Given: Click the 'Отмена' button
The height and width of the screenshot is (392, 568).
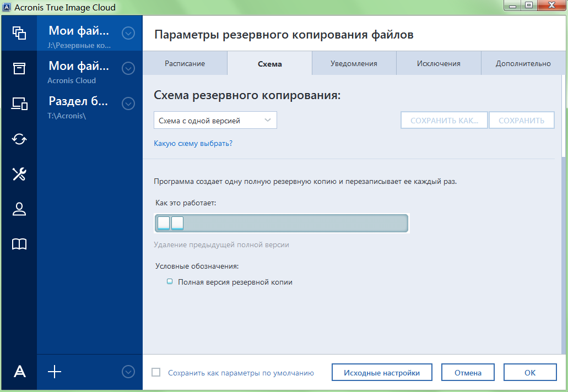Looking at the screenshot, I should coord(468,373).
